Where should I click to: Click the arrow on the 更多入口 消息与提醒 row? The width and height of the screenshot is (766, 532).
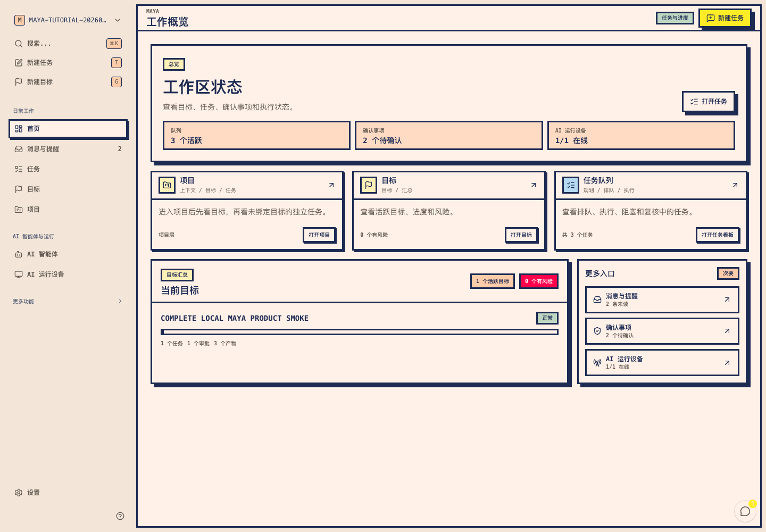click(x=727, y=300)
